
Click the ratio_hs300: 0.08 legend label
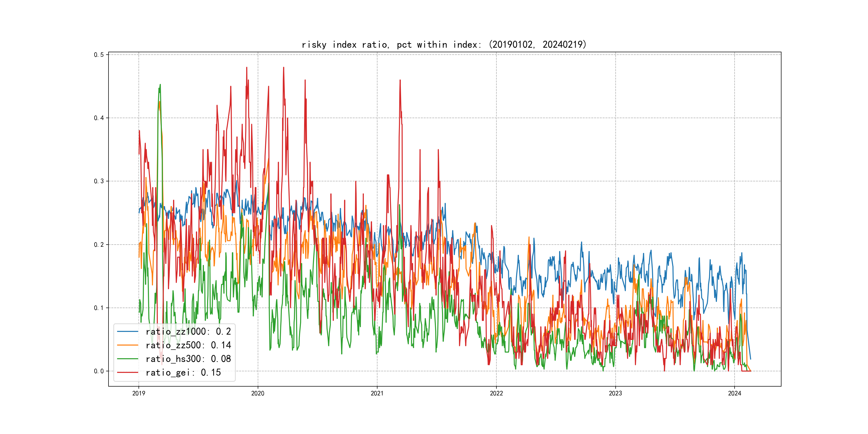[188, 359]
